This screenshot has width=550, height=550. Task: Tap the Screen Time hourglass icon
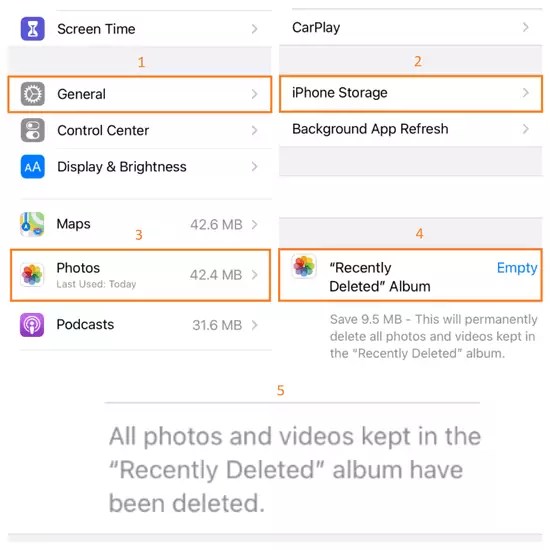click(32, 28)
